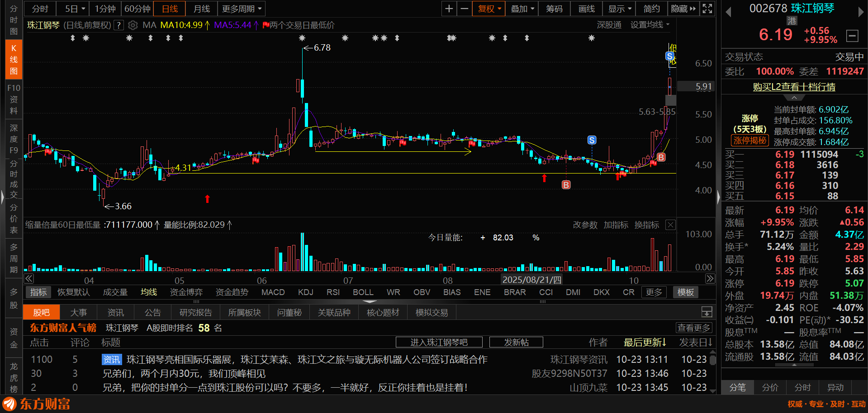Screen dimensions: 868x413
Task: Open the 设置均线 dropdown
Action: tap(650, 25)
